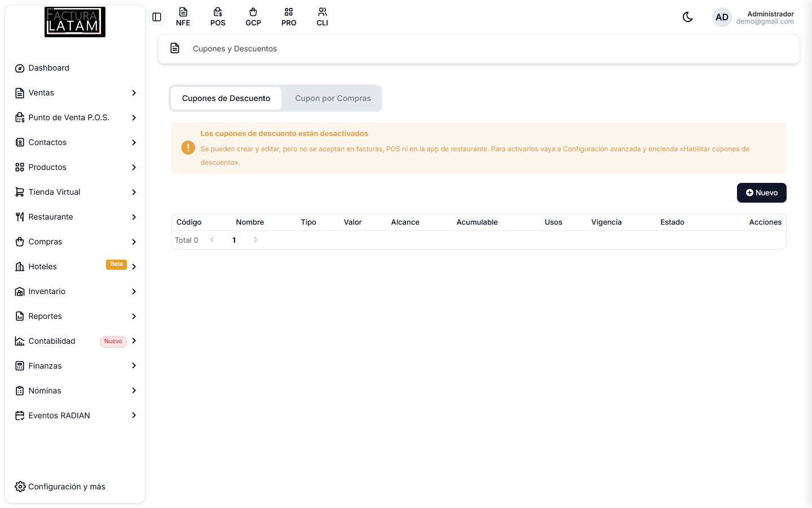Expand the Restaurante menu chevron
The image size is (812, 508).
[x=134, y=217]
